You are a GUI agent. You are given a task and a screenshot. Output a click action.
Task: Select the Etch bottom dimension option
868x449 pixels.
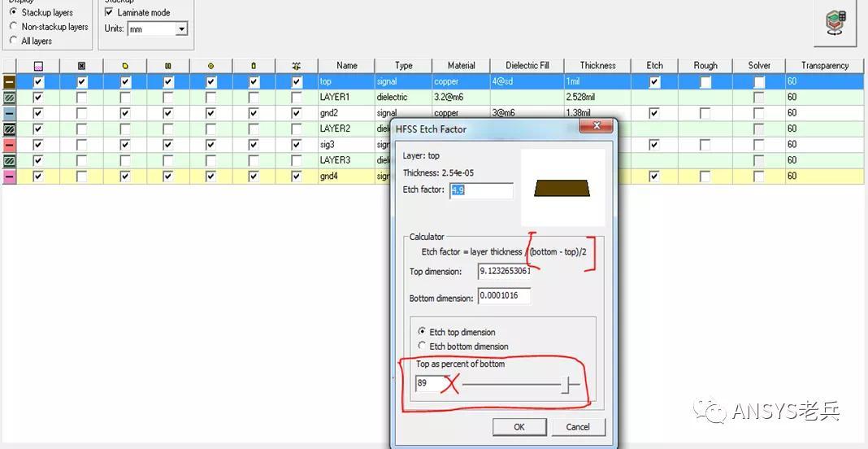coord(423,346)
